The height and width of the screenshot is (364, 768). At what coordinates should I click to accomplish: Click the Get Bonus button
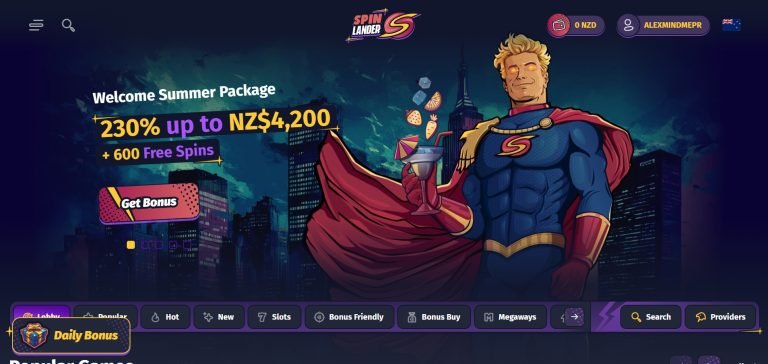coord(149,203)
